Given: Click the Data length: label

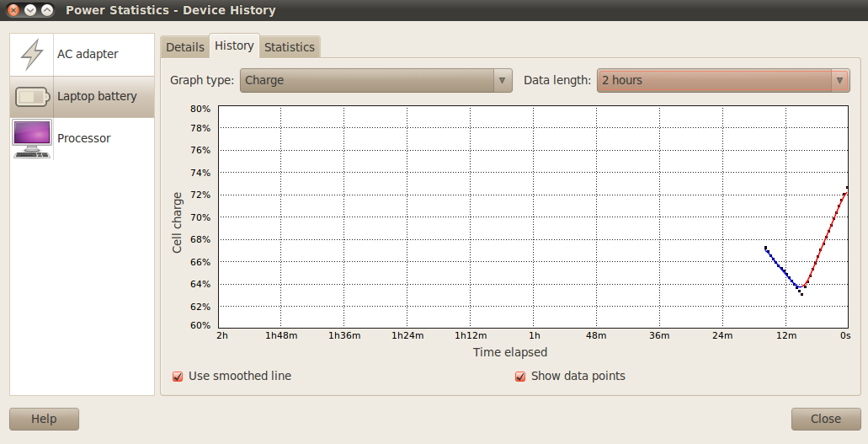Looking at the screenshot, I should coord(557,80).
